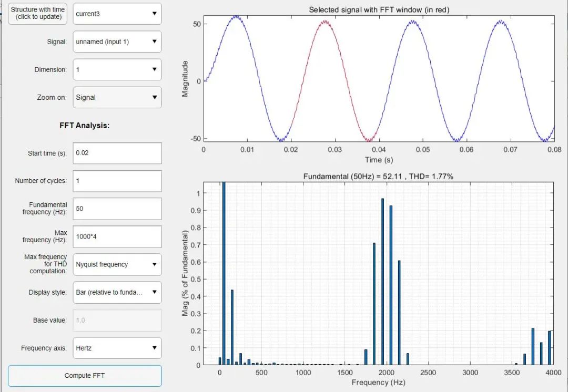This screenshot has width=568, height=392.
Task: Click the Start time (s) label
Action: click(x=47, y=153)
